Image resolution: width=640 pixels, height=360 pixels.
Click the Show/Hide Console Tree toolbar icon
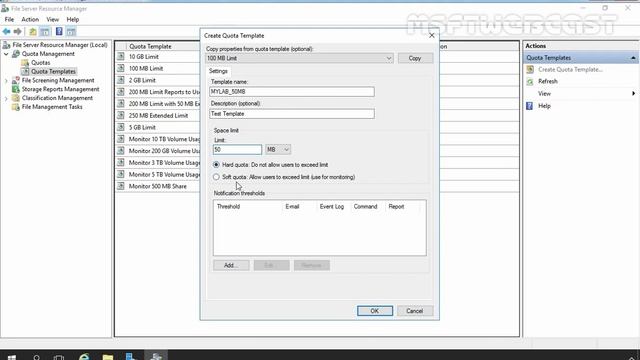point(45,31)
